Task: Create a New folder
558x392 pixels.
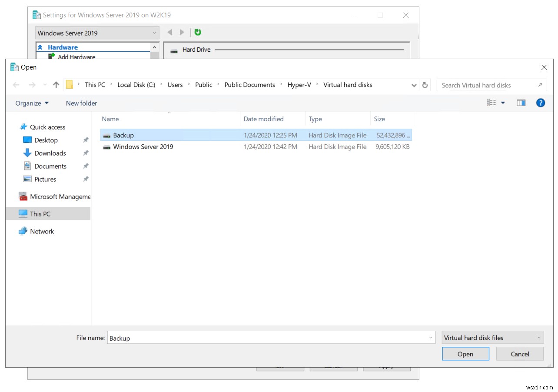Action: point(81,103)
